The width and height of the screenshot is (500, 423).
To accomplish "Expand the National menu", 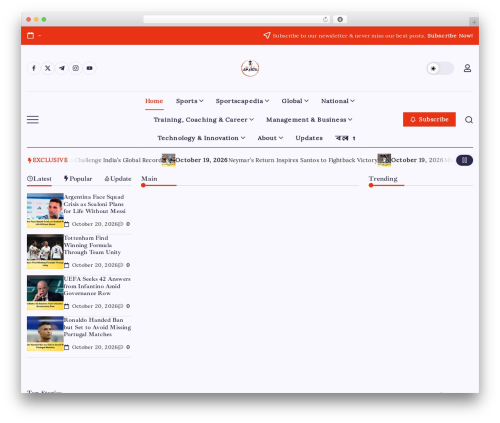I will click(338, 101).
